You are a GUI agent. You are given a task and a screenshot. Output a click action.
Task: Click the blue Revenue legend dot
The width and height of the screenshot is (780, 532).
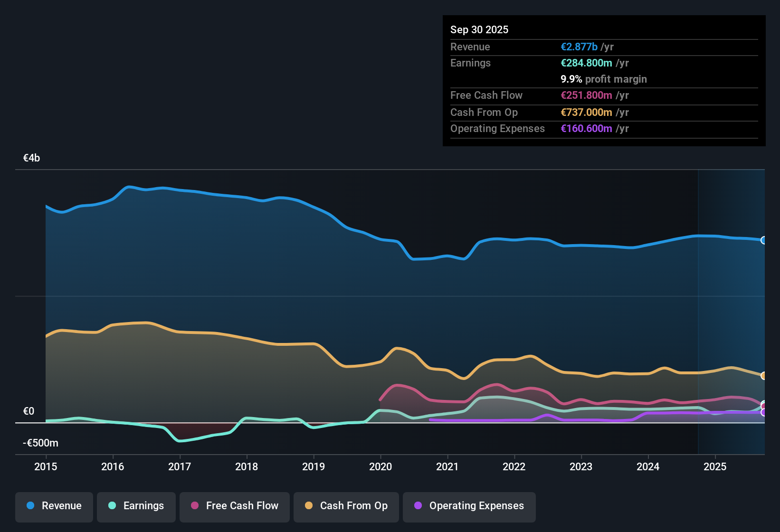point(30,506)
